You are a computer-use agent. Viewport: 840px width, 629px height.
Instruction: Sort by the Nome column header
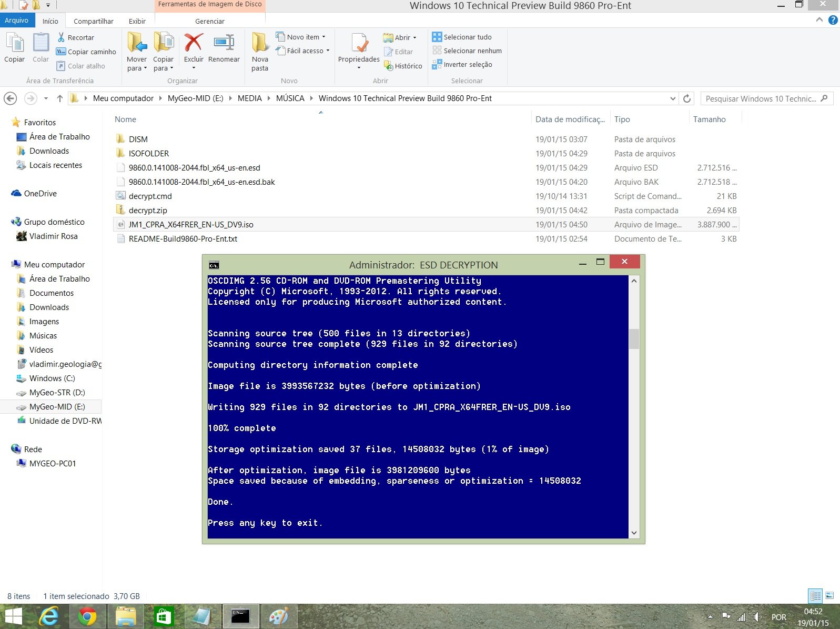(125, 119)
